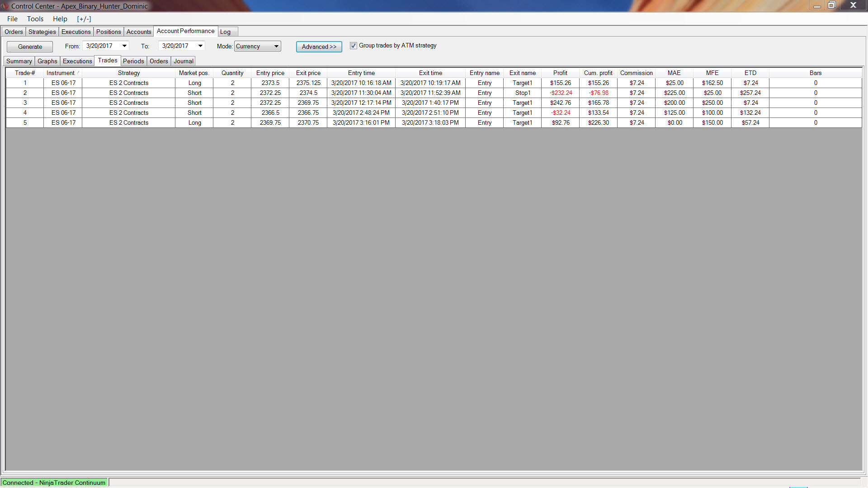Click Connected NinjaTrader Continuum status indicator
Viewport: 868px width, 488px height.
click(54, 483)
